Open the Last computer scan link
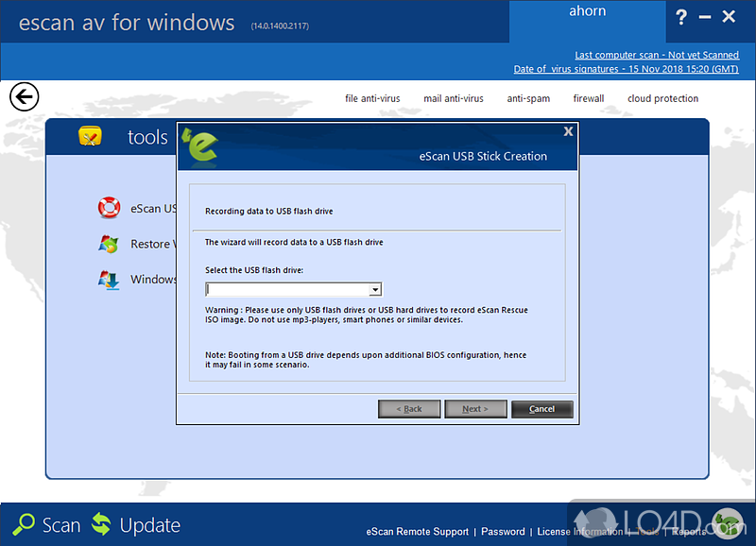This screenshot has width=756, height=546. (657, 55)
